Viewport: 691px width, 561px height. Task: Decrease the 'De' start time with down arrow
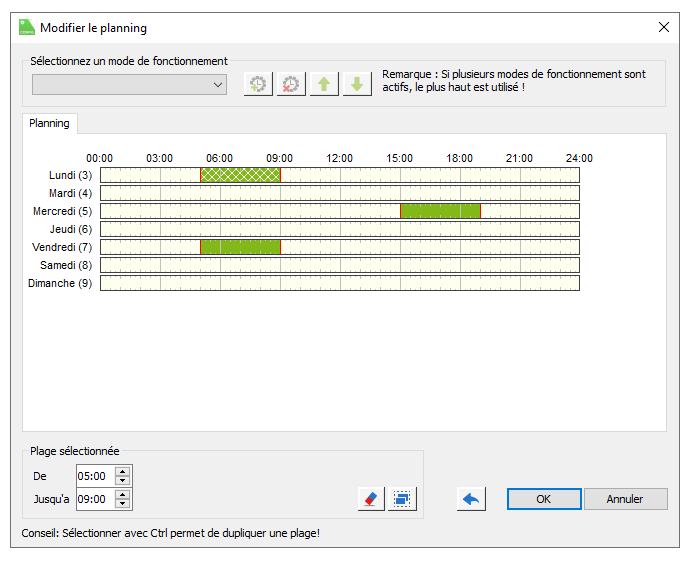click(122, 481)
